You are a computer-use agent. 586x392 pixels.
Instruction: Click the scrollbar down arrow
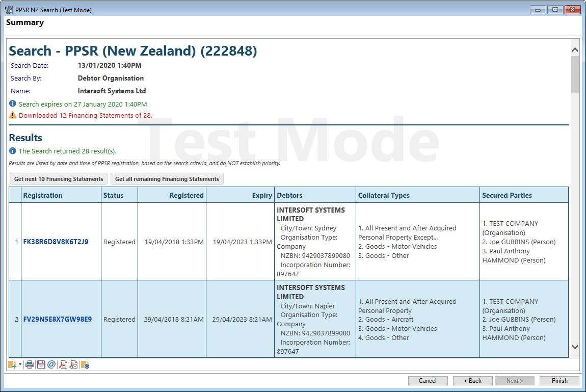[575, 347]
